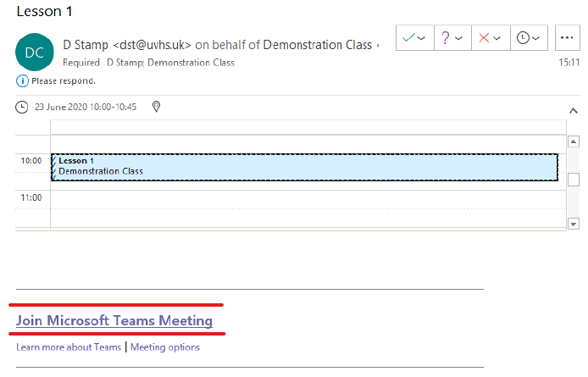Click the calendar preview scroll up arrow
This screenshot has width=588, height=377.
tap(574, 141)
